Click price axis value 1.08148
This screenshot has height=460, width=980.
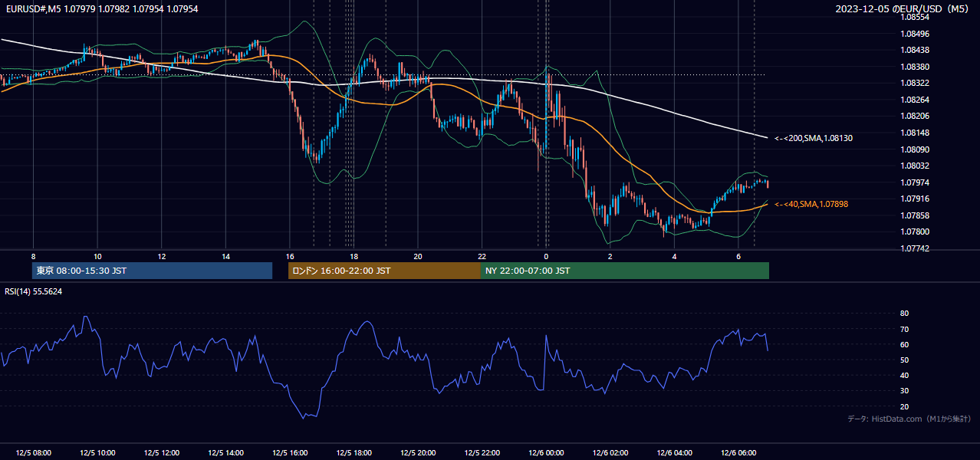[915, 133]
